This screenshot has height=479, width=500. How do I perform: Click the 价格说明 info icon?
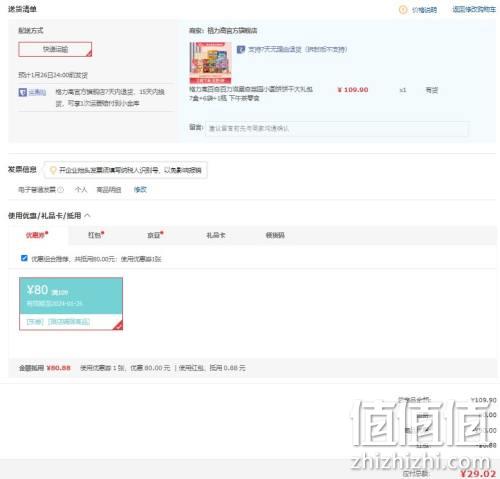point(403,10)
